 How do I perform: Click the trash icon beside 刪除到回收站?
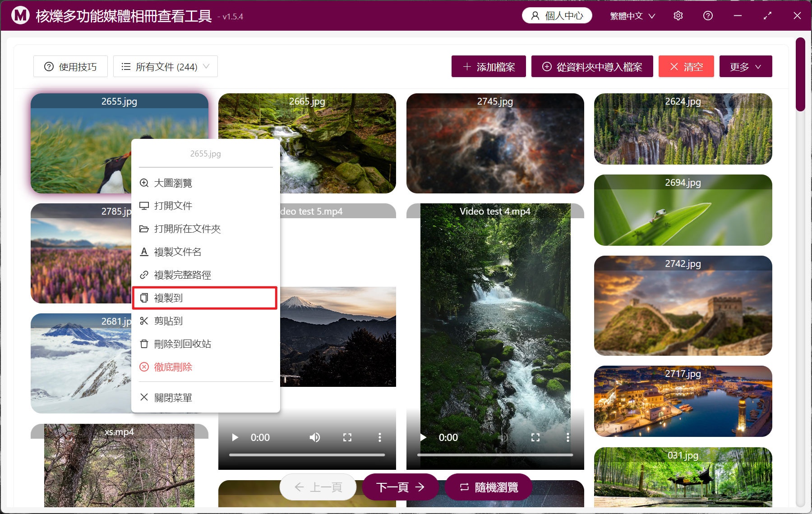[x=144, y=344]
